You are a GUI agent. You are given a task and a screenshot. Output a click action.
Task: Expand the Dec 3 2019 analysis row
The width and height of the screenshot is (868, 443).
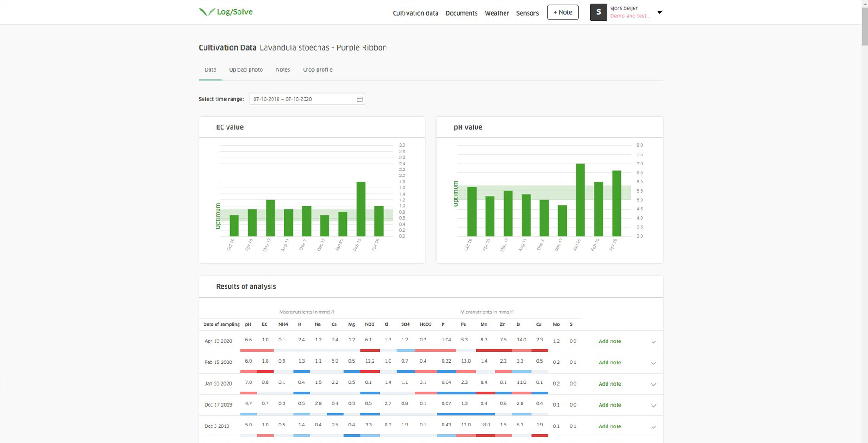[x=653, y=427]
